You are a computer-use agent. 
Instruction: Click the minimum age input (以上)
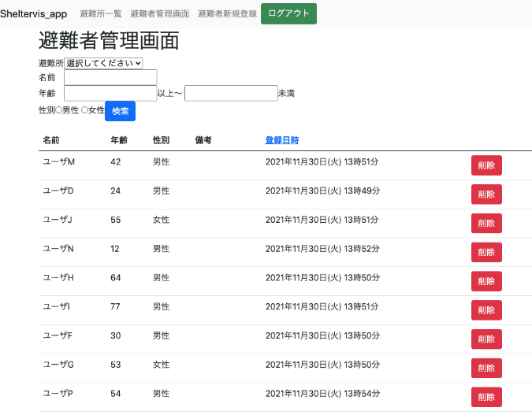pyautogui.click(x=110, y=93)
